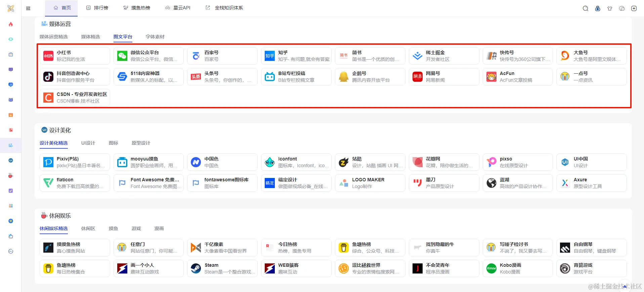
Task: Open the 稿定设计 card
Action: pos(296,183)
